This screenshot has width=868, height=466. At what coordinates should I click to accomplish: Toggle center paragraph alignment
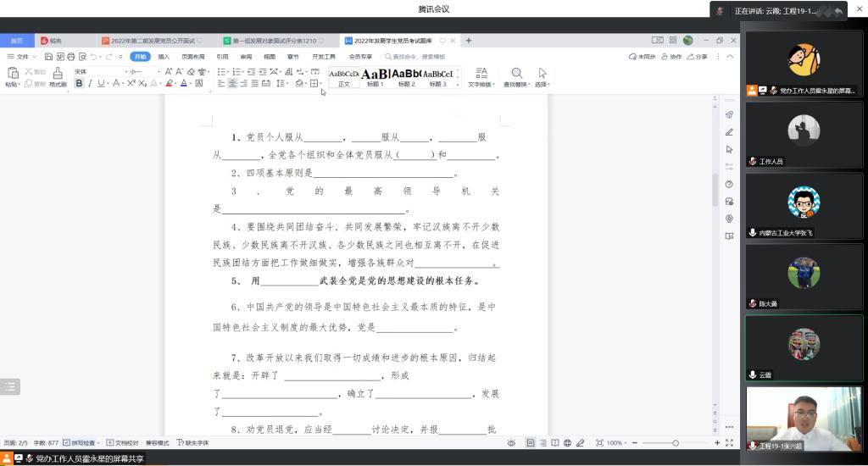click(233, 84)
